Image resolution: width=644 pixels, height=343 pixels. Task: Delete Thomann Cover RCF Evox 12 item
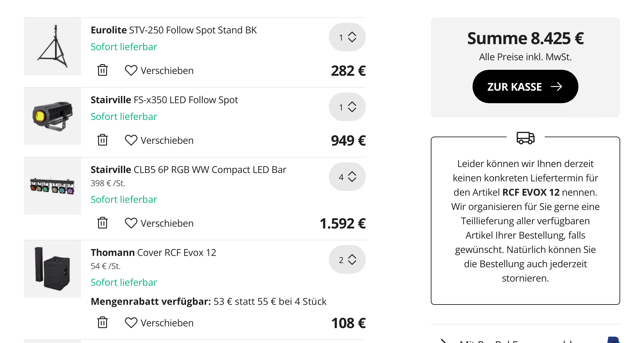coord(103,323)
